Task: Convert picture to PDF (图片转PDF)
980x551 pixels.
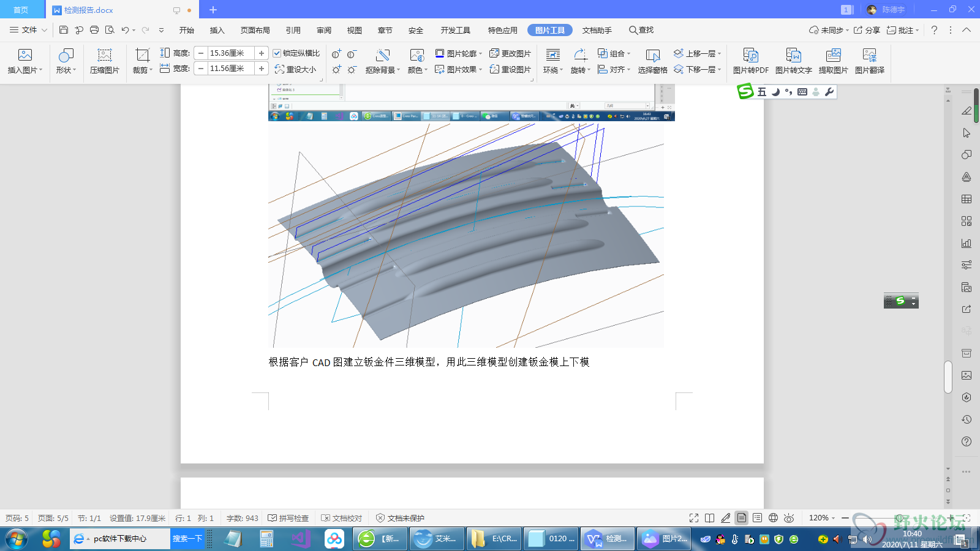Action: 750,62
